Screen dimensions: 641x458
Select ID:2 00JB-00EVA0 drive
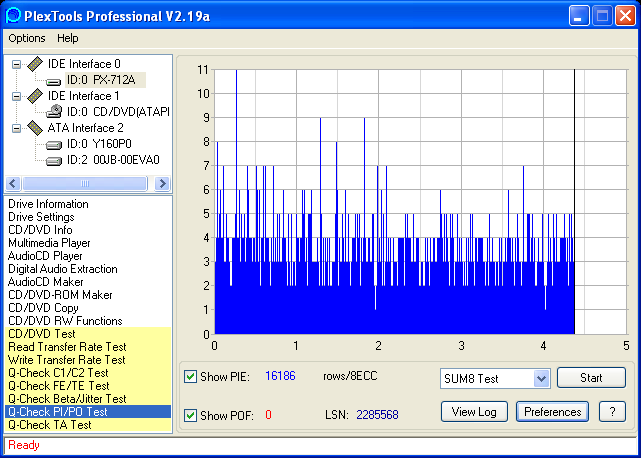click(x=113, y=160)
